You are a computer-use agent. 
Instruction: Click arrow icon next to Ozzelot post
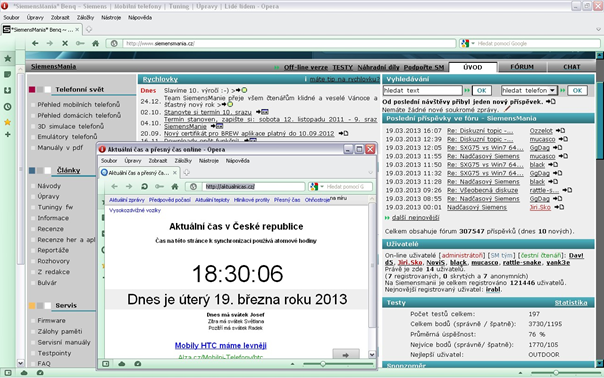[560, 131]
